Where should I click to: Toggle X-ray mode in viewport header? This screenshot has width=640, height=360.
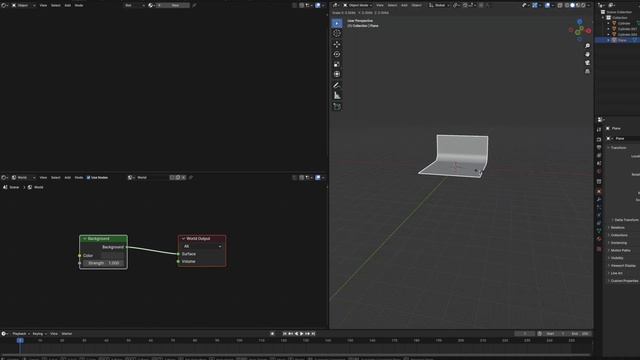(x=560, y=5)
